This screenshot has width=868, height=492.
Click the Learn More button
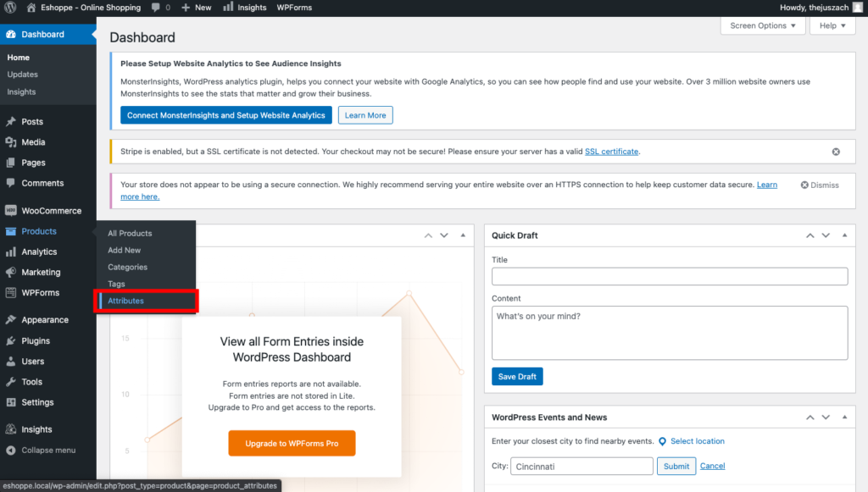365,115
